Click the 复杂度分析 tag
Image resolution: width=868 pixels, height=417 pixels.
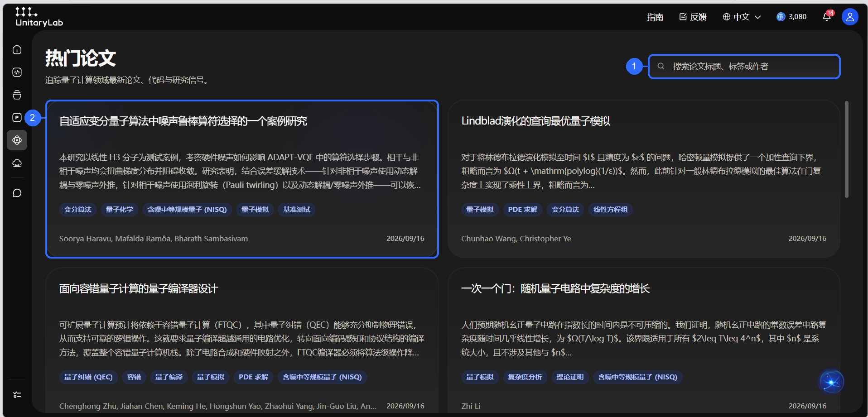point(525,377)
